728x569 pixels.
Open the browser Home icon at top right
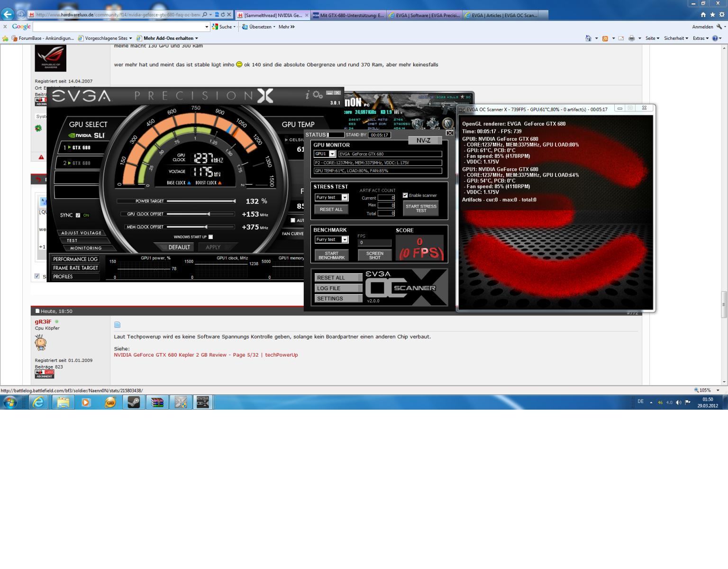[x=703, y=15]
